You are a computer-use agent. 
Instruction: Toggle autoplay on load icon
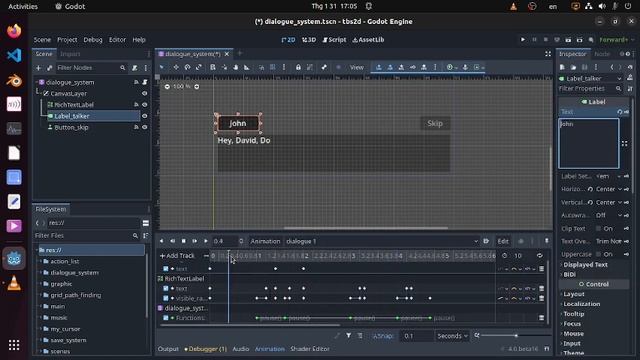(x=486, y=241)
